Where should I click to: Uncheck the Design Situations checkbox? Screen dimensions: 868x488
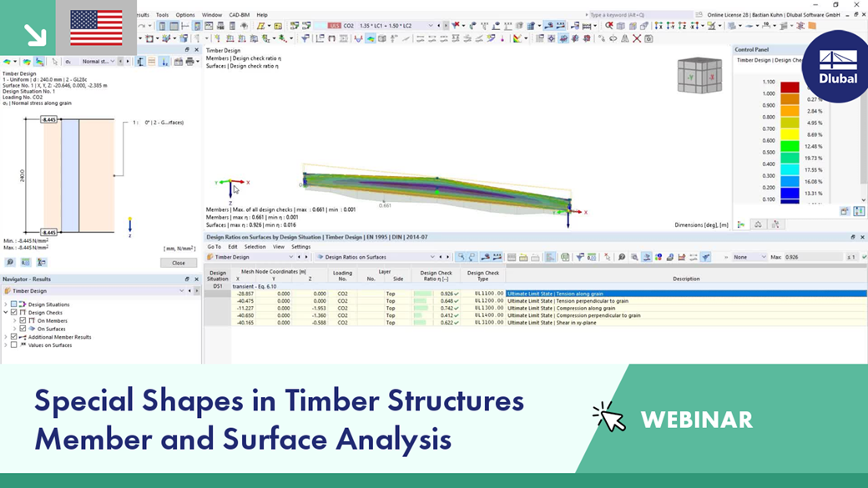point(14,304)
